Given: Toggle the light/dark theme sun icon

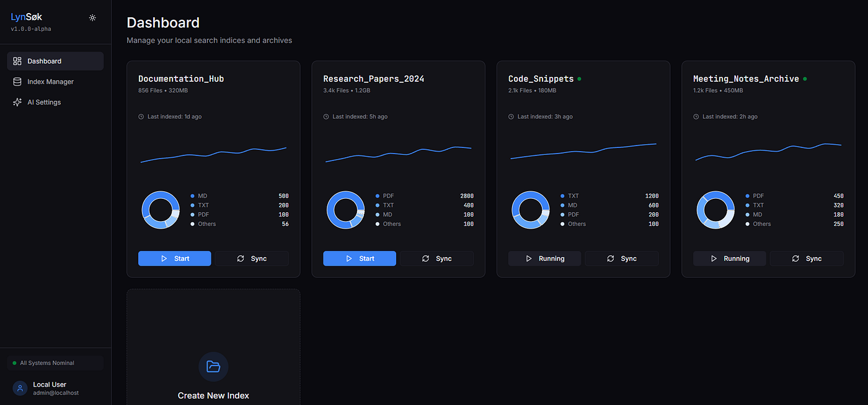Looking at the screenshot, I should tap(92, 17).
